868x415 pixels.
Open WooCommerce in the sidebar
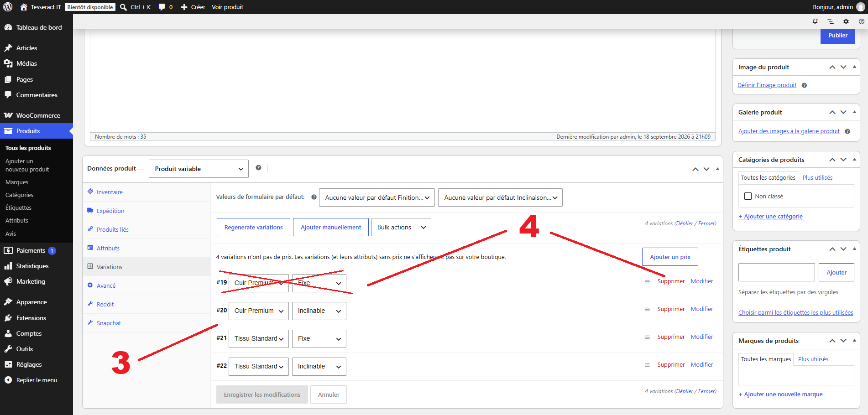click(37, 115)
